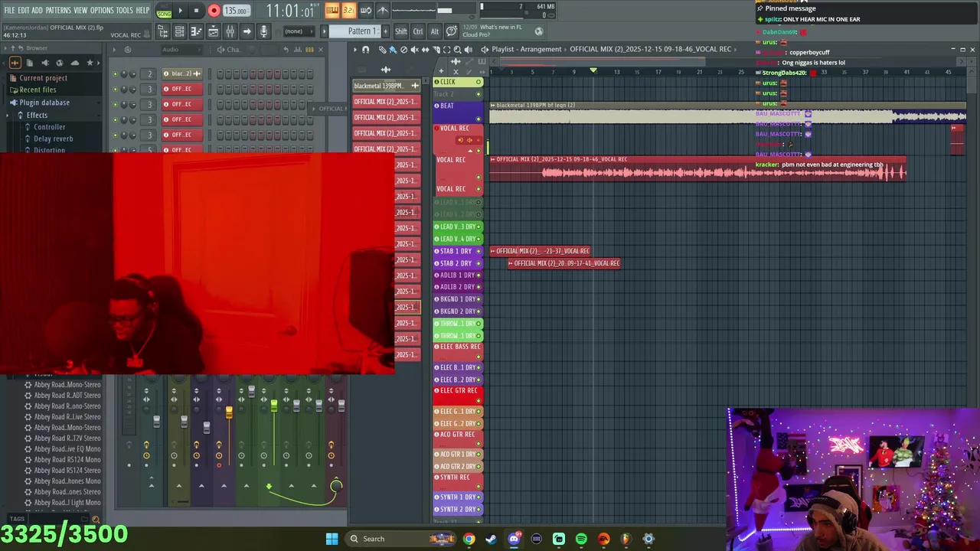
Task: Click the Playback speaker tool in the Playlist toolbar
Action: tap(469, 50)
